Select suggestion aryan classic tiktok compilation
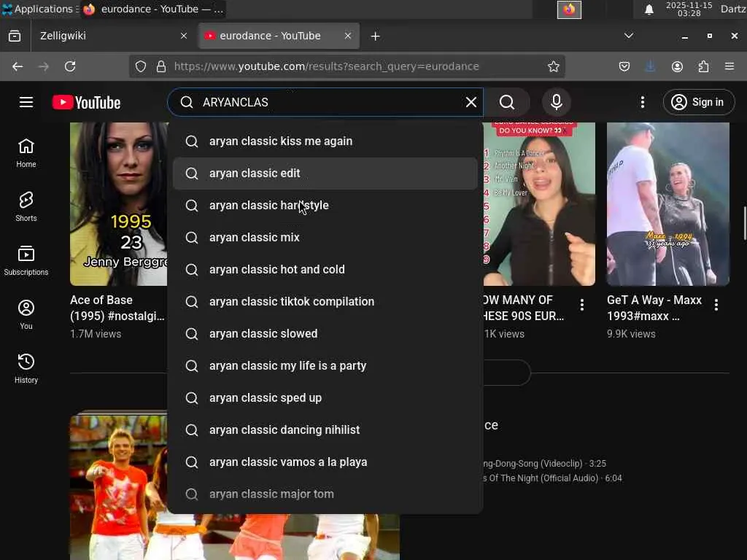 point(325,301)
